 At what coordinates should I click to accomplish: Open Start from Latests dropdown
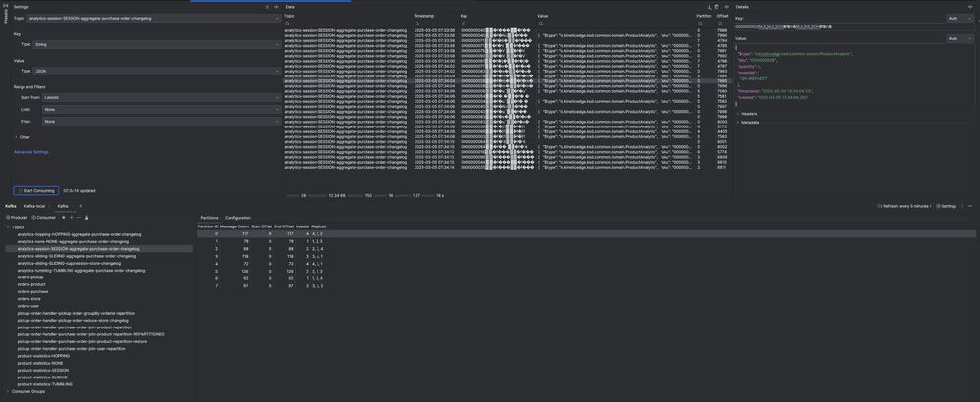point(162,97)
